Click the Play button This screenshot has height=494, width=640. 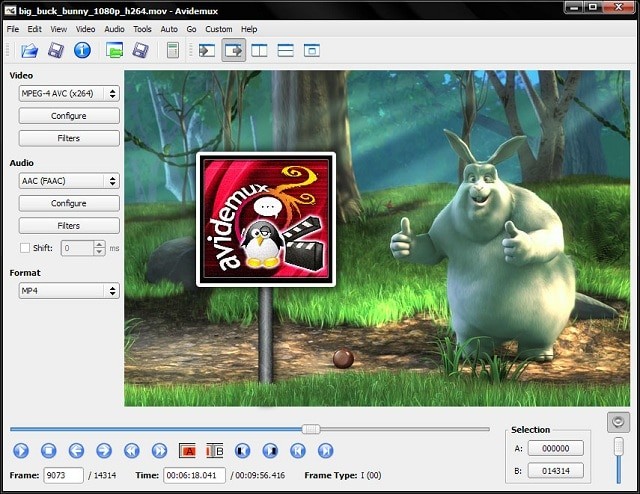(x=21, y=451)
